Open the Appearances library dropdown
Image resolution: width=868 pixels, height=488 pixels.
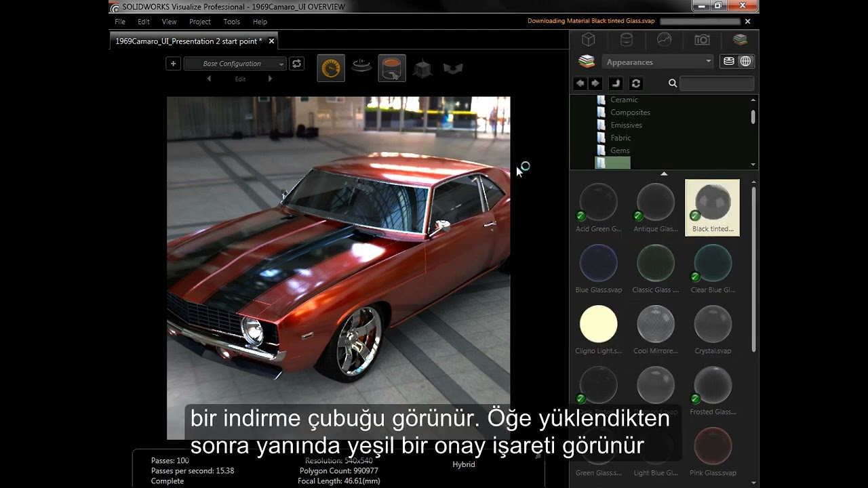[658, 62]
